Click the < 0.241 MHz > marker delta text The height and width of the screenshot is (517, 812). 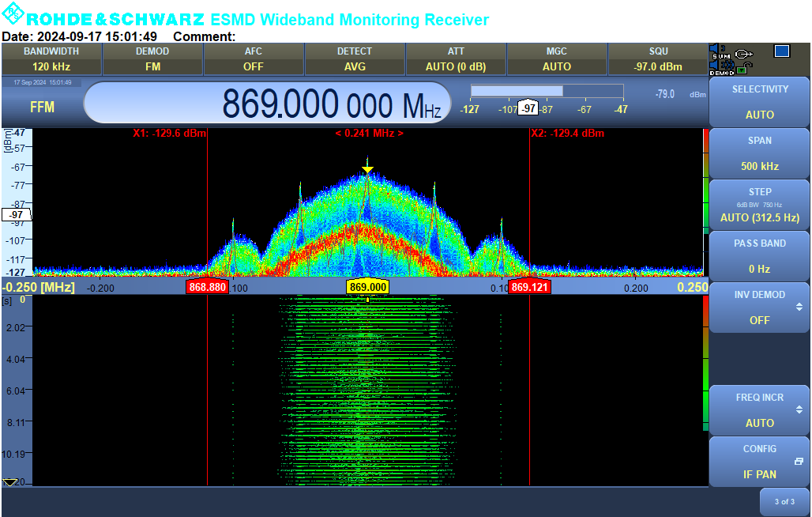(369, 133)
